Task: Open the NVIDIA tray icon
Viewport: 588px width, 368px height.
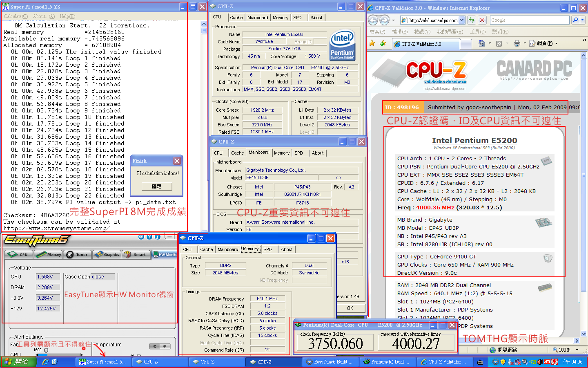Action: click(x=532, y=362)
